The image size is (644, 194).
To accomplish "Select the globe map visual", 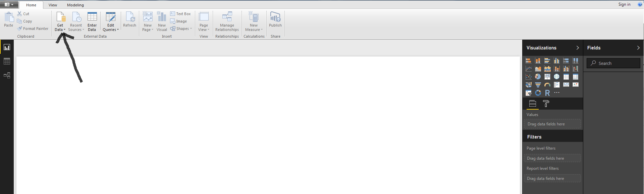I will [557, 77].
